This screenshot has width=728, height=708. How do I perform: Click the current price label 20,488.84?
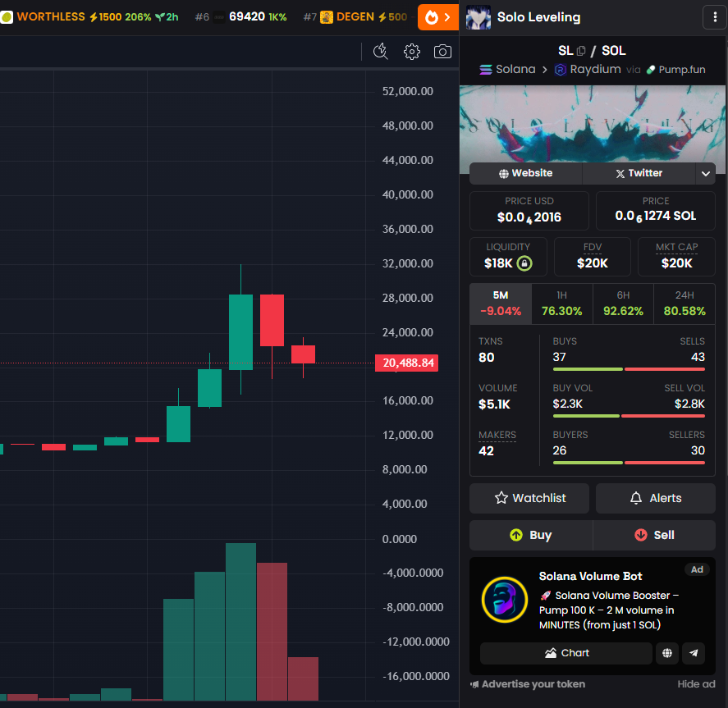click(x=407, y=363)
